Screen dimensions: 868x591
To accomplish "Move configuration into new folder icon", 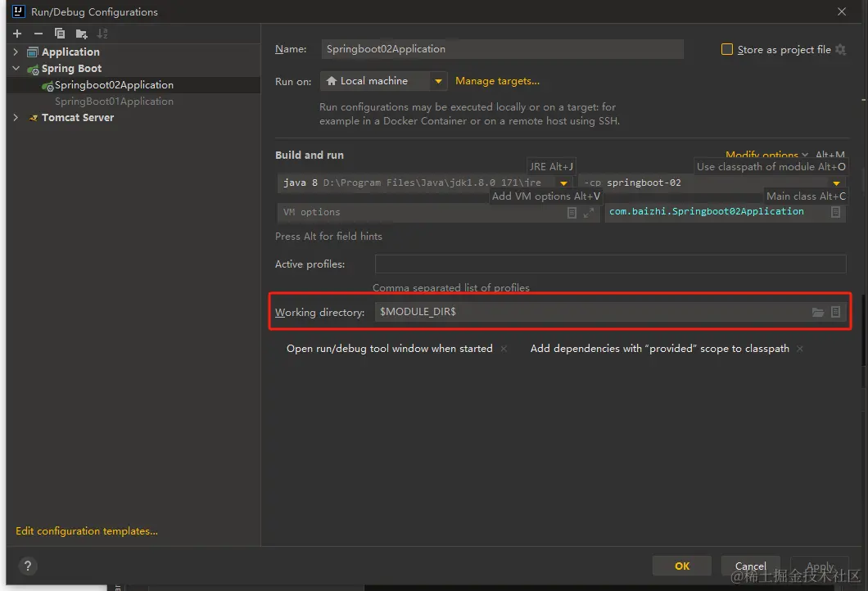I will 81,34.
